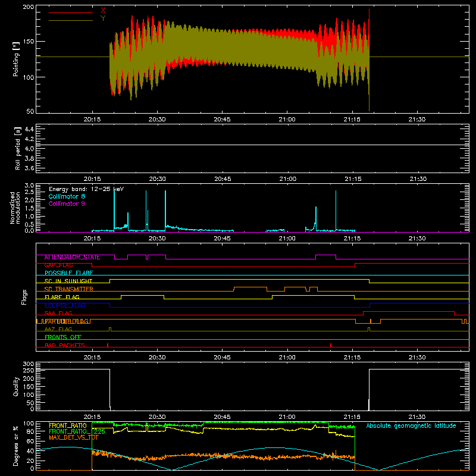Click the red X legend label

pos(103,11)
